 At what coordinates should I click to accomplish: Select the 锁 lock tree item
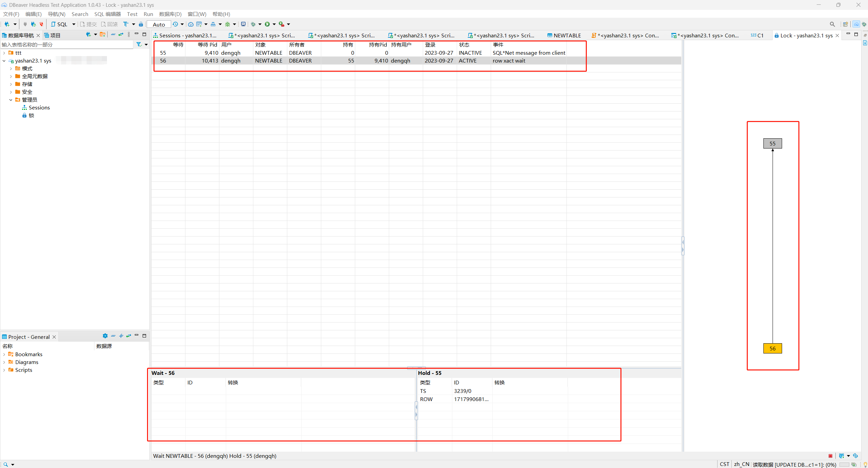pos(28,115)
